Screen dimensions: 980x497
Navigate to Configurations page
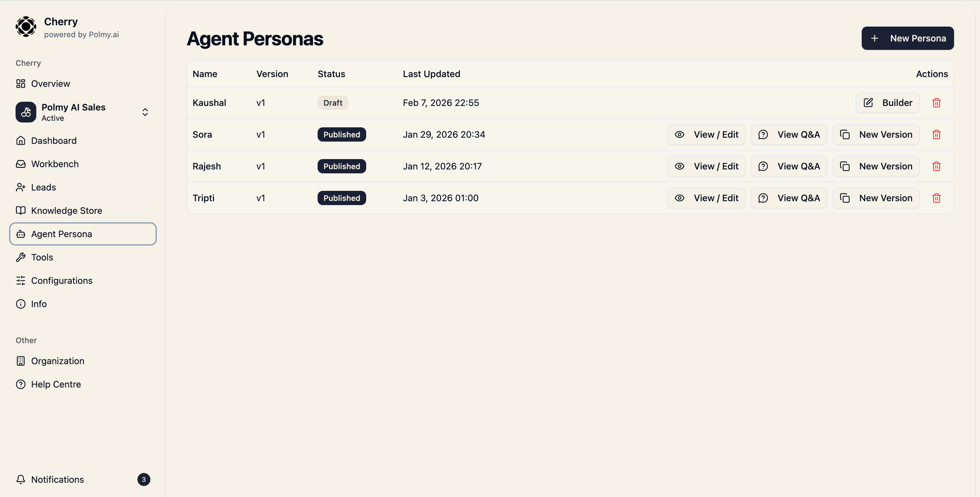coord(62,281)
